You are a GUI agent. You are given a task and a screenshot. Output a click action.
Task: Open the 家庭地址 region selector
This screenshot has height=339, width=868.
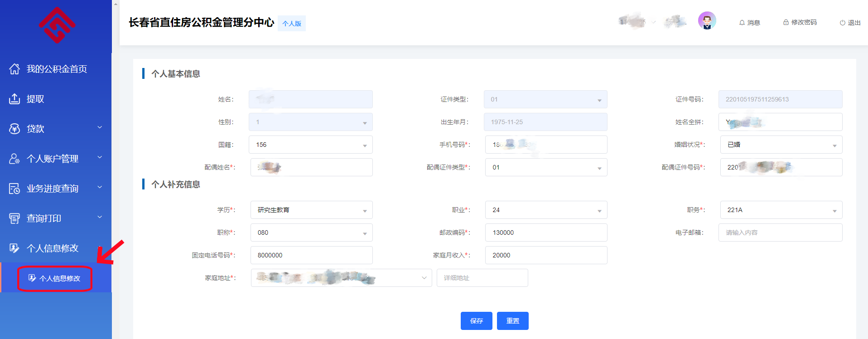pos(342,278)
